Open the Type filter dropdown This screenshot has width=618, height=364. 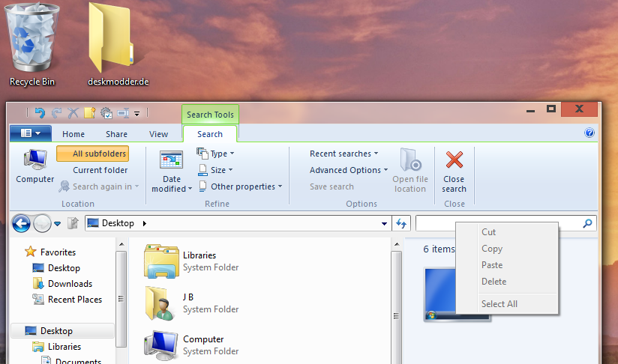pos(215,154)
